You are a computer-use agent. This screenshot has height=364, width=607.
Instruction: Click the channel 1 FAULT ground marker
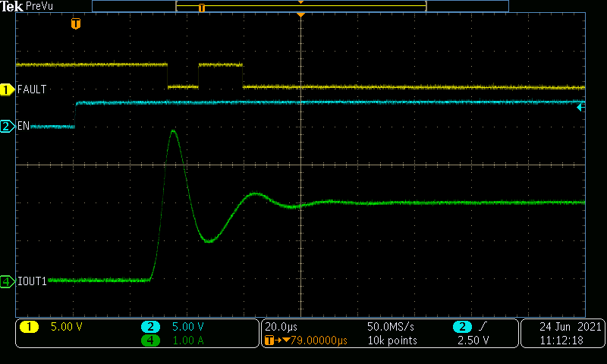coord(7,89)
